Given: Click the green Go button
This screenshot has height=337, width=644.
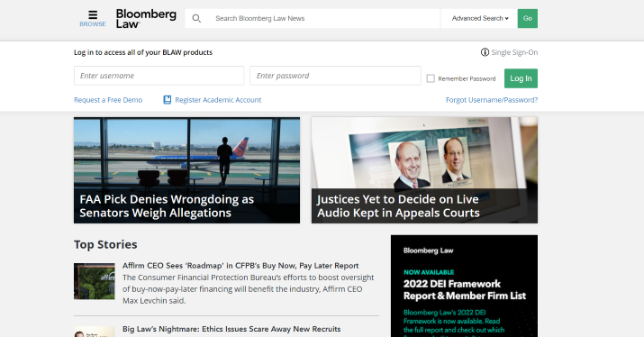Looking at the screenshot, I should [x=527, y=19].
